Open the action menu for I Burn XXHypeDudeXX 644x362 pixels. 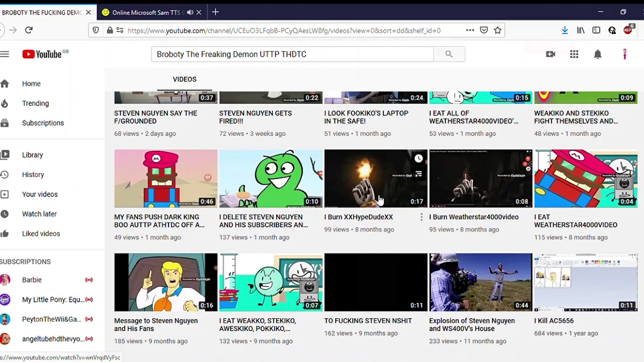421,217
